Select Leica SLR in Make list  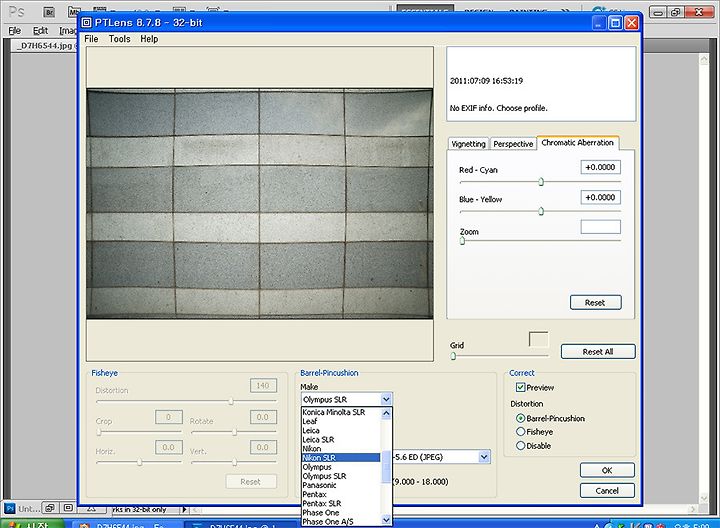(x=341, y=439)
